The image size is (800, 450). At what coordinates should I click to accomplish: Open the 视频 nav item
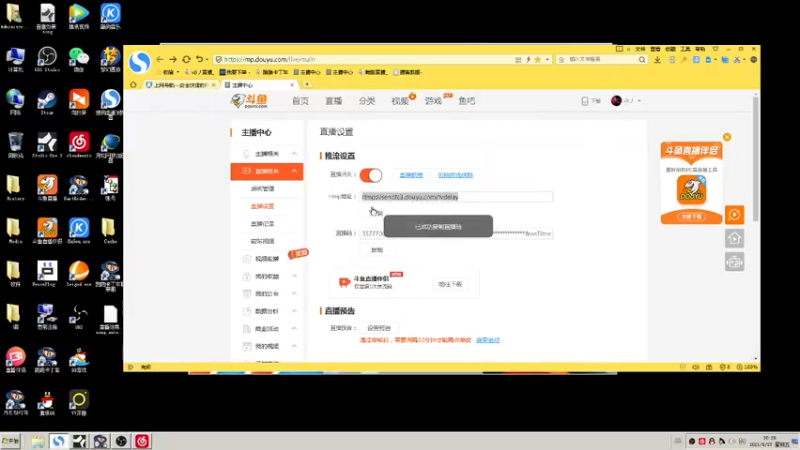[x=399, y=101]
